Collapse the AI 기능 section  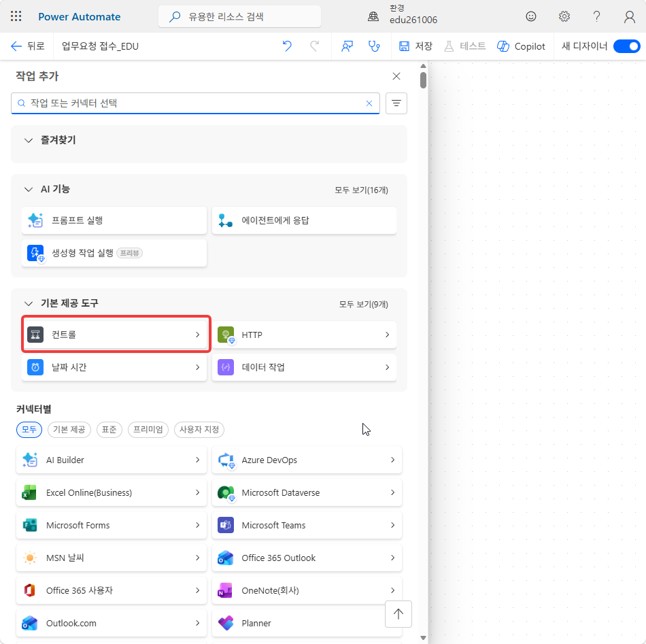tap(29, 190)
